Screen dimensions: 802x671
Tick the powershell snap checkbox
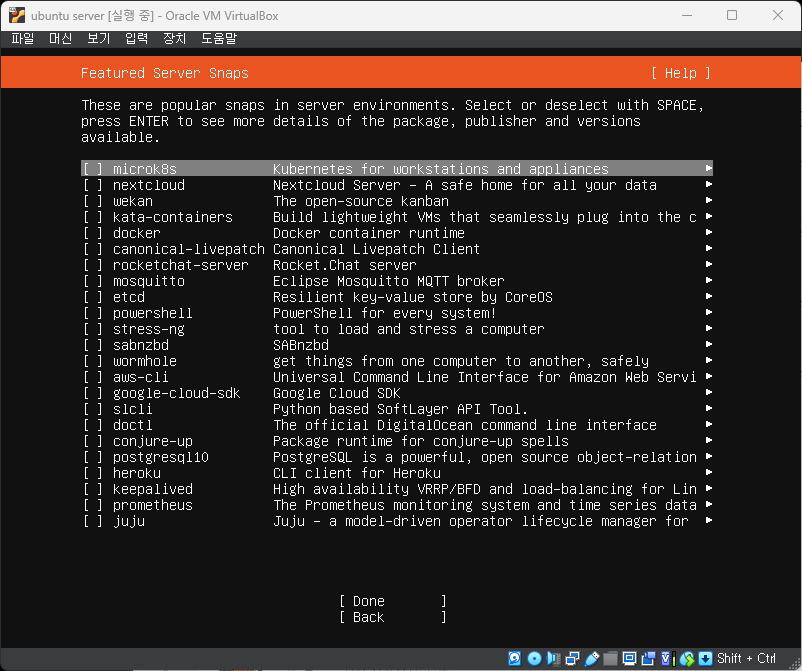93,313
